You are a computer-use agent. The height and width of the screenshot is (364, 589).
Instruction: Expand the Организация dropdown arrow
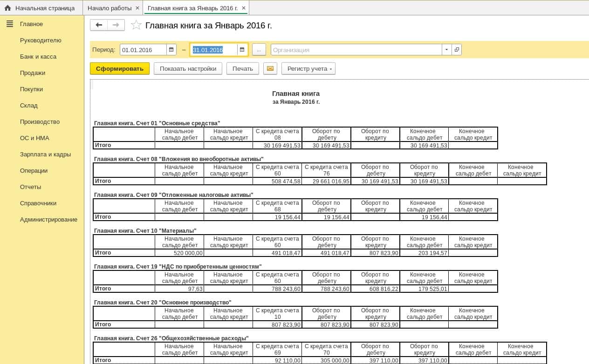point(447,50)
